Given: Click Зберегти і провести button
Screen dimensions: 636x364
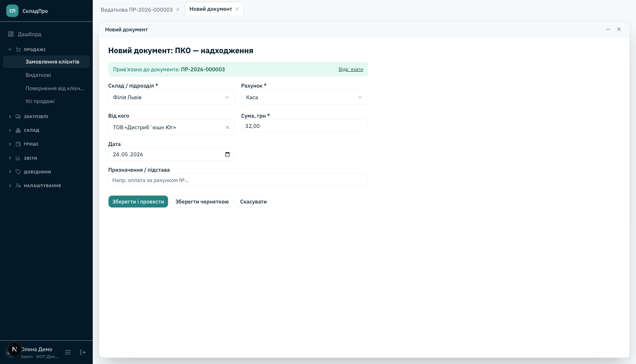Looking at the screenshot, I should coord(138,202).
